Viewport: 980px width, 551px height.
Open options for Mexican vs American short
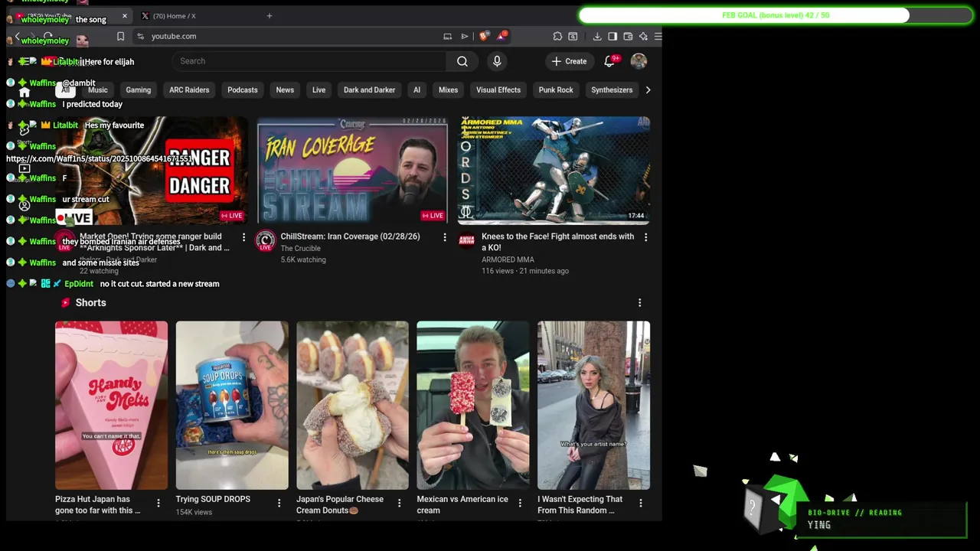(520, 503)
